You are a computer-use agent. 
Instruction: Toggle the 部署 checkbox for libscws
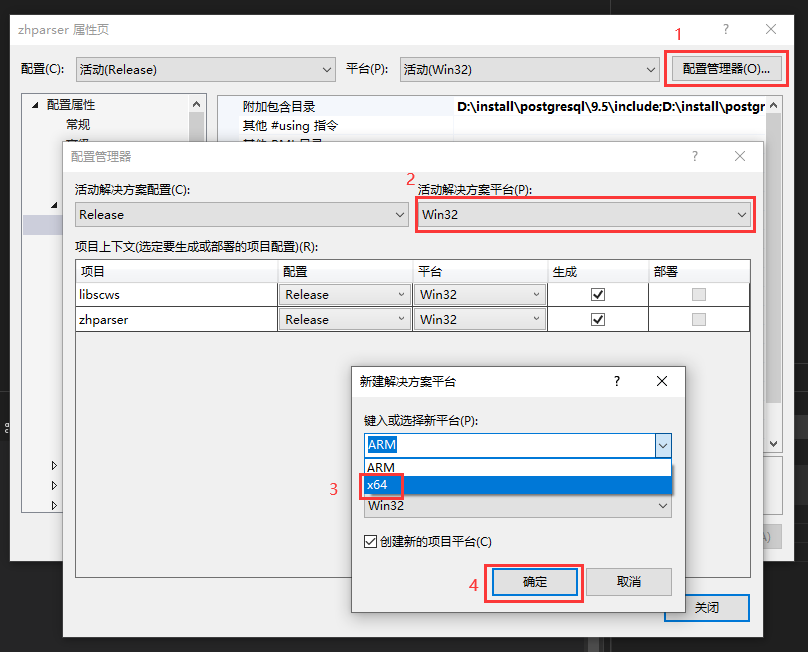[x=699, y=295]
